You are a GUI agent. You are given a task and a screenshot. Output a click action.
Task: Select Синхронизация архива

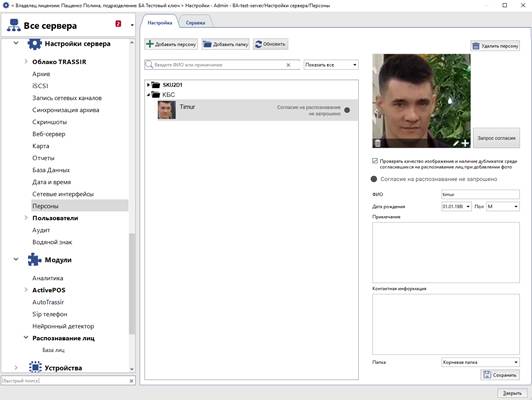click(x=65, y=110)
